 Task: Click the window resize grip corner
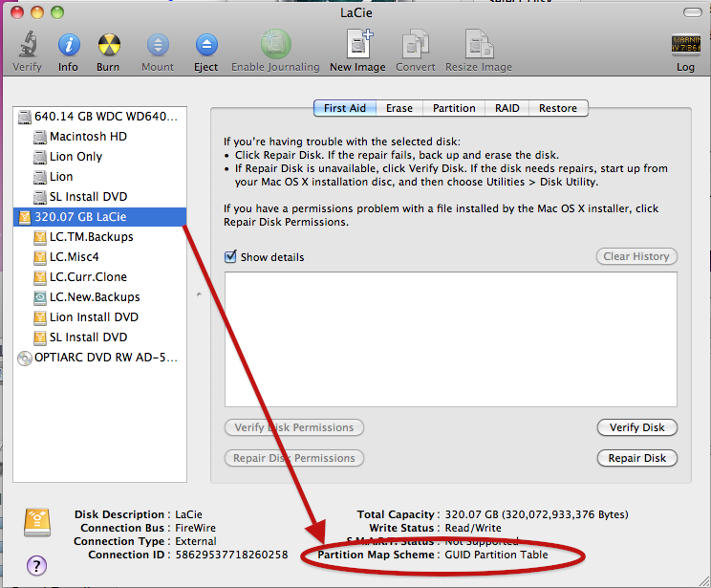coord(704,580)
